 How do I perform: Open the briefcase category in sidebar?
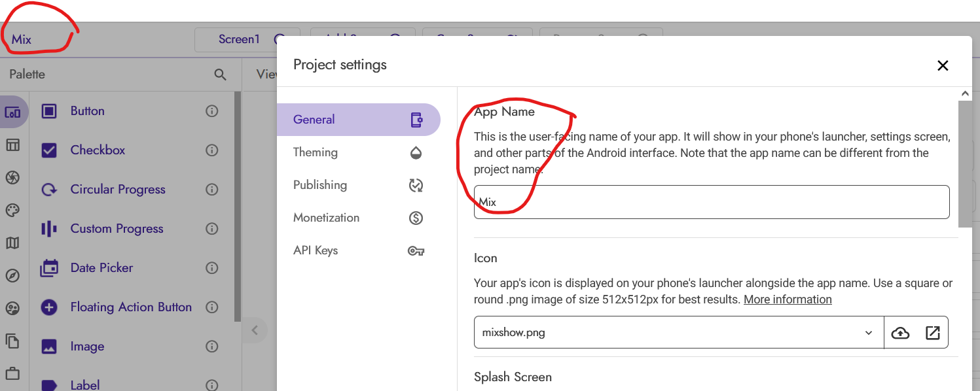[12, 374]
